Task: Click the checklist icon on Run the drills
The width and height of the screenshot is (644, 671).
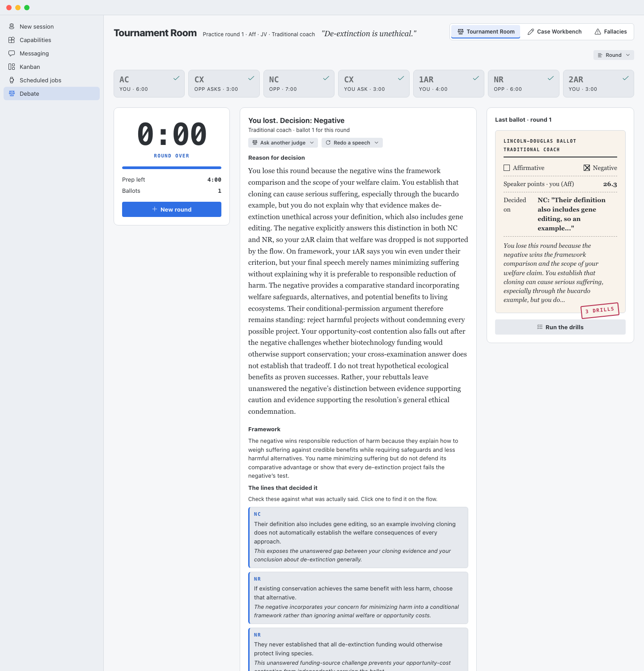Action: coord(540,327)
